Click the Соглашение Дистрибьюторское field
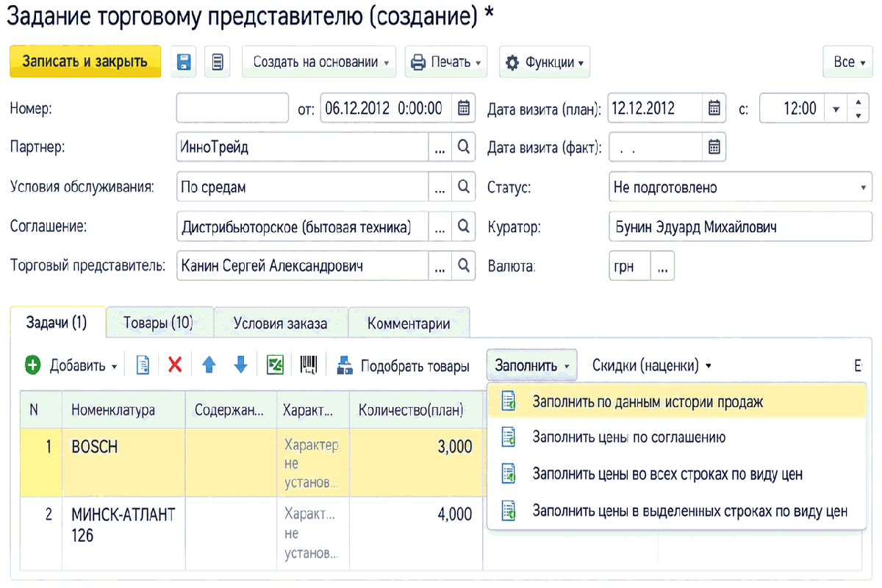 [x=303, y=226]
